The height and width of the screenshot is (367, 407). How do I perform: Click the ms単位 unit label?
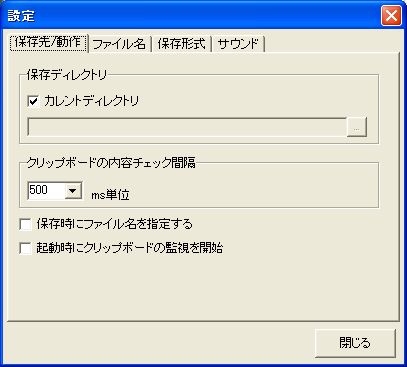110,195
